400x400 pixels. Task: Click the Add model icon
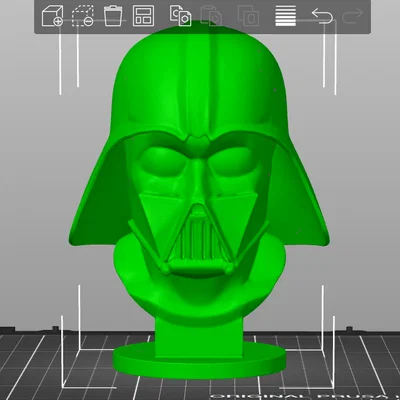tap(52, 16)
